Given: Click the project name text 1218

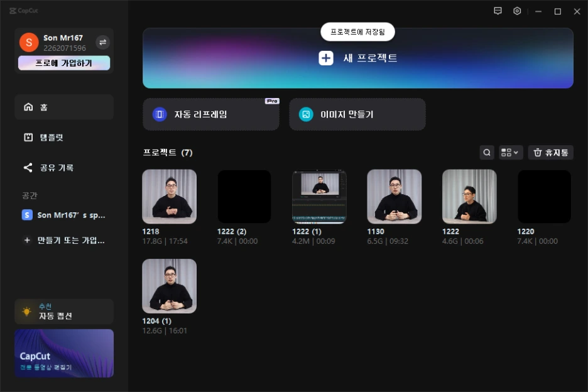Looking at the screenshot, I should [151, 231].
